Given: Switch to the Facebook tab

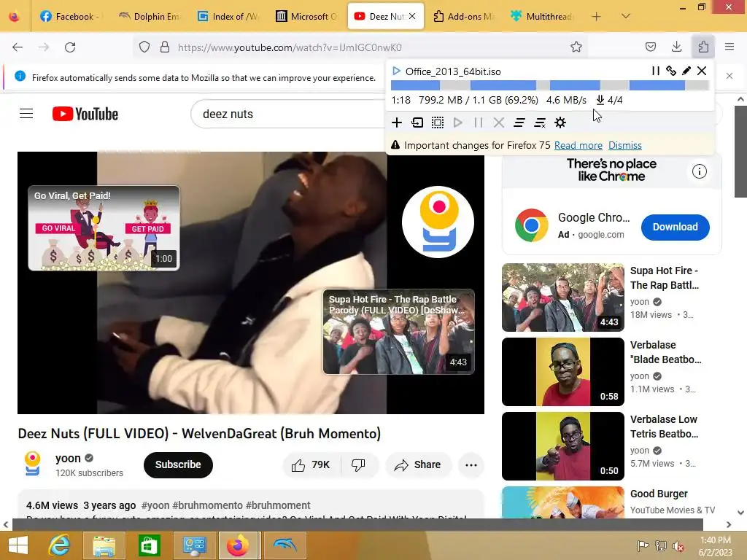Looking at the screenshot, I should [x=70, y=16].
